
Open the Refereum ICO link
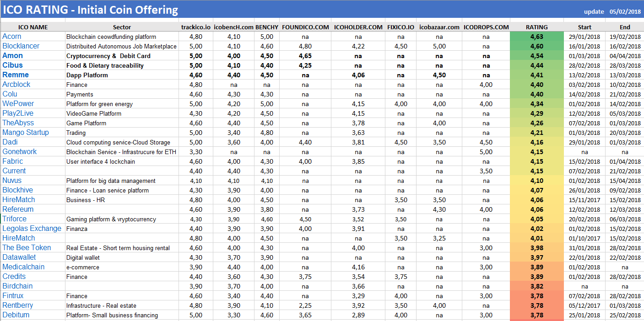tap(18, 209)
